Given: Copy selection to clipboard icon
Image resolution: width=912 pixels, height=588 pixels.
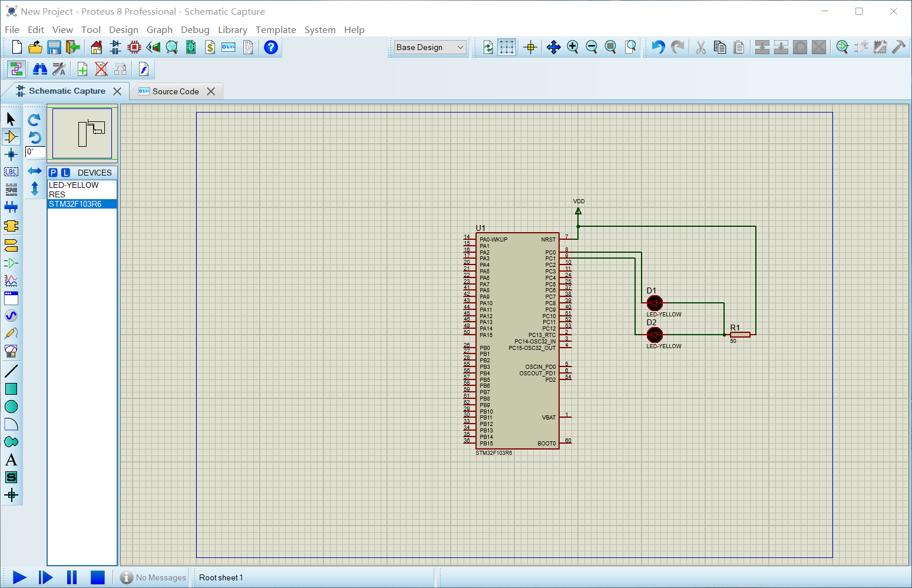Looking at the screenshot, I should click(x=720, y=47).
